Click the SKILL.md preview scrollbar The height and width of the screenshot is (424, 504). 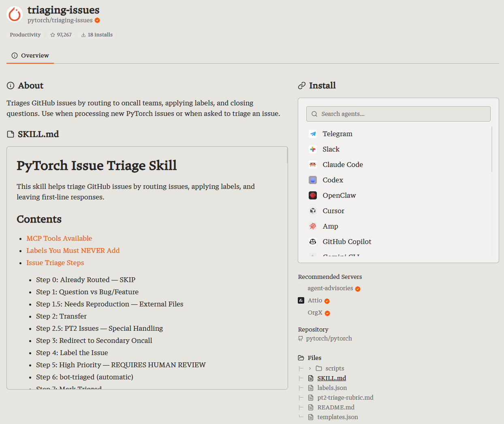(287, 156)
